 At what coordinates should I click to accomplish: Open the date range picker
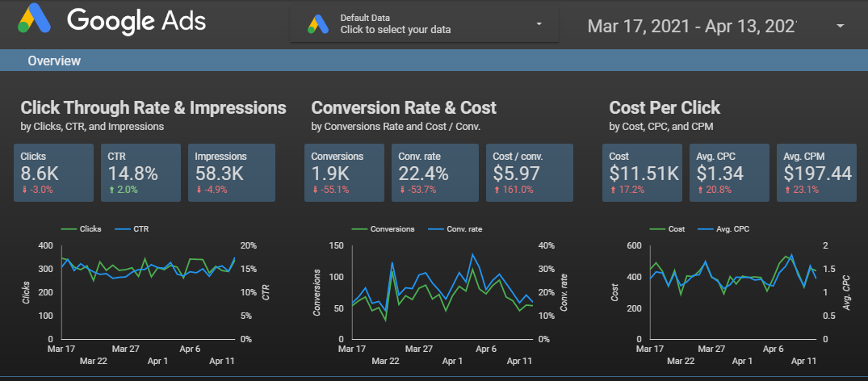tap(715, 26)
